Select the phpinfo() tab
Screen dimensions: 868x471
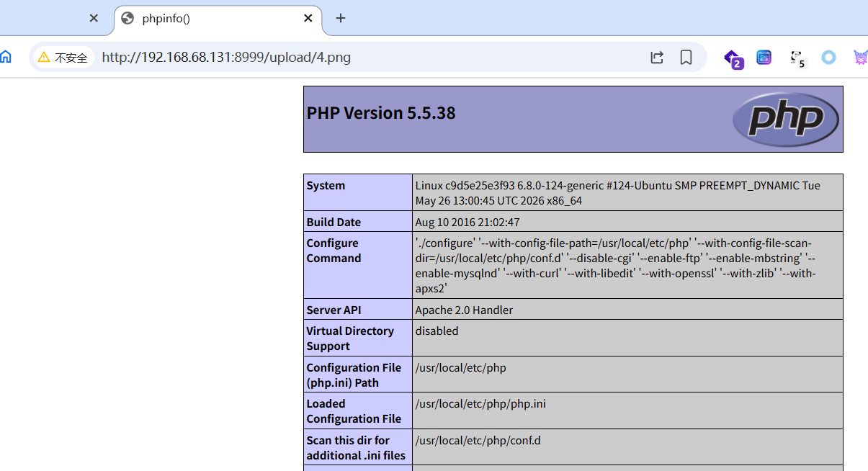[x=218, y=19]
